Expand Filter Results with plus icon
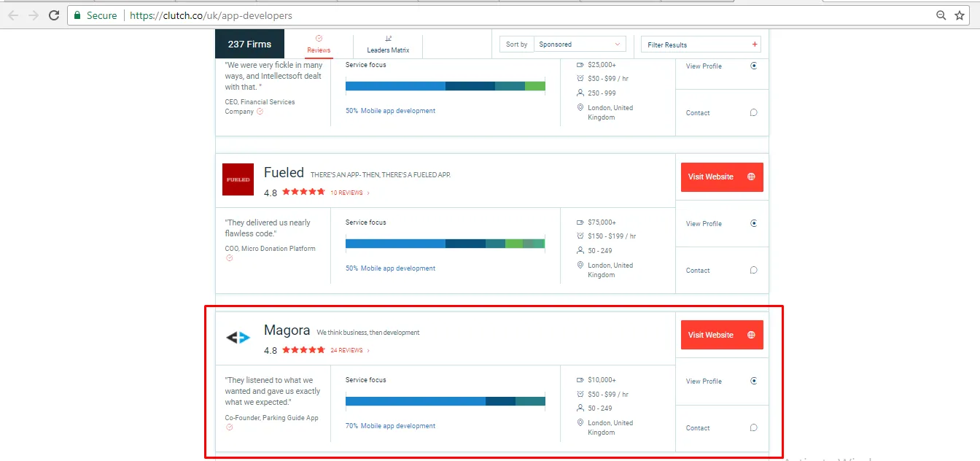This screenshot has height=461, width=980. point(755,44)
